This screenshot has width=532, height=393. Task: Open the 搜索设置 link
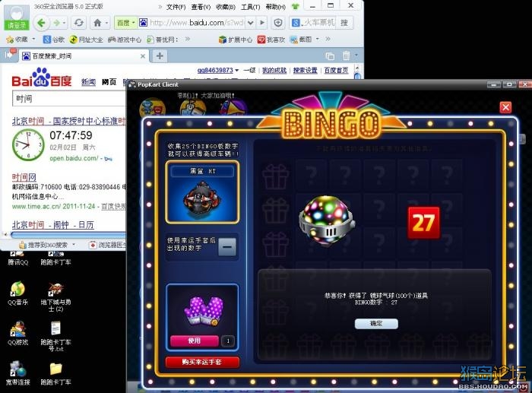305,70
